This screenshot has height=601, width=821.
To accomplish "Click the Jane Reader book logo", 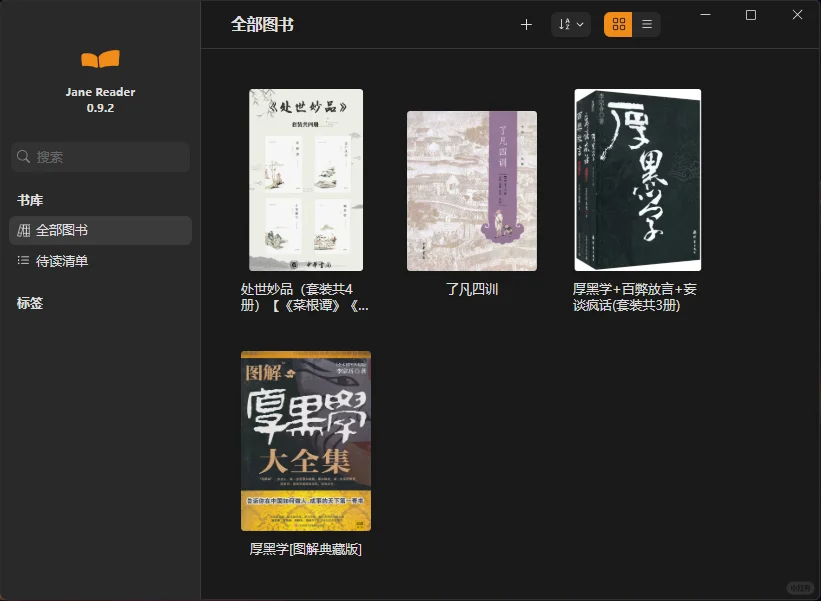I will 100,59.
